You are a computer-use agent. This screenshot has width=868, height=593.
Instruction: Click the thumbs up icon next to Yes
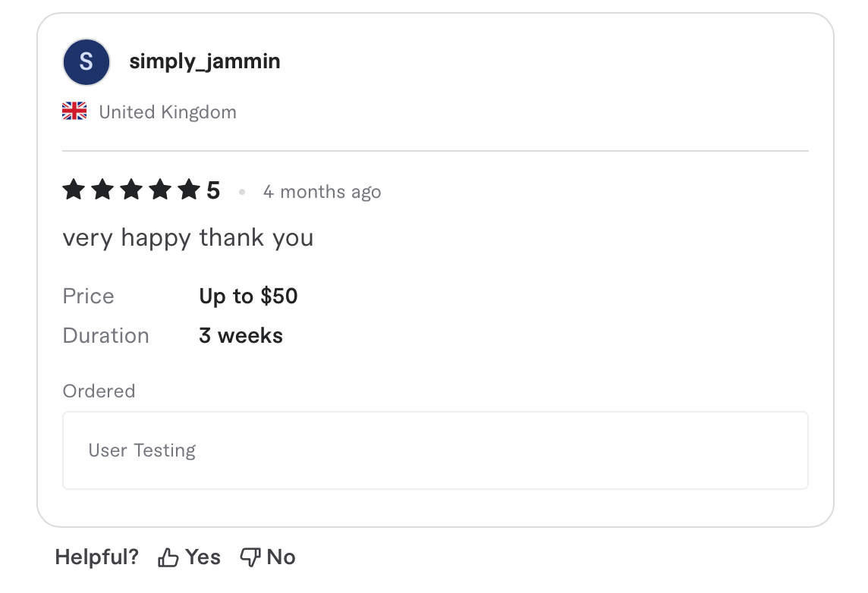tap(168, 556)
